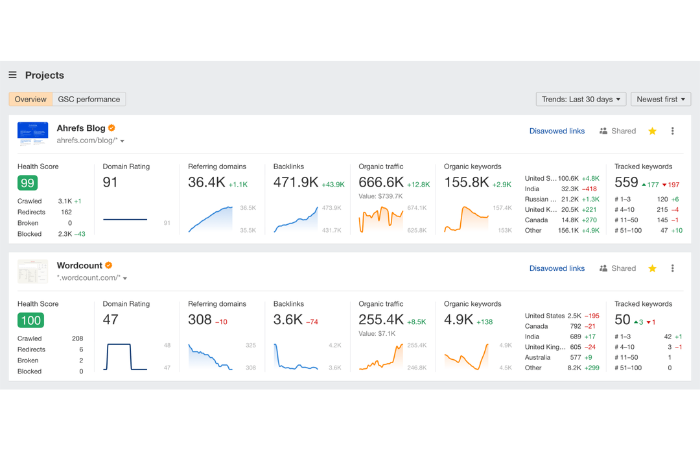Open the hamburger menu beside Projects

point(12,75)
